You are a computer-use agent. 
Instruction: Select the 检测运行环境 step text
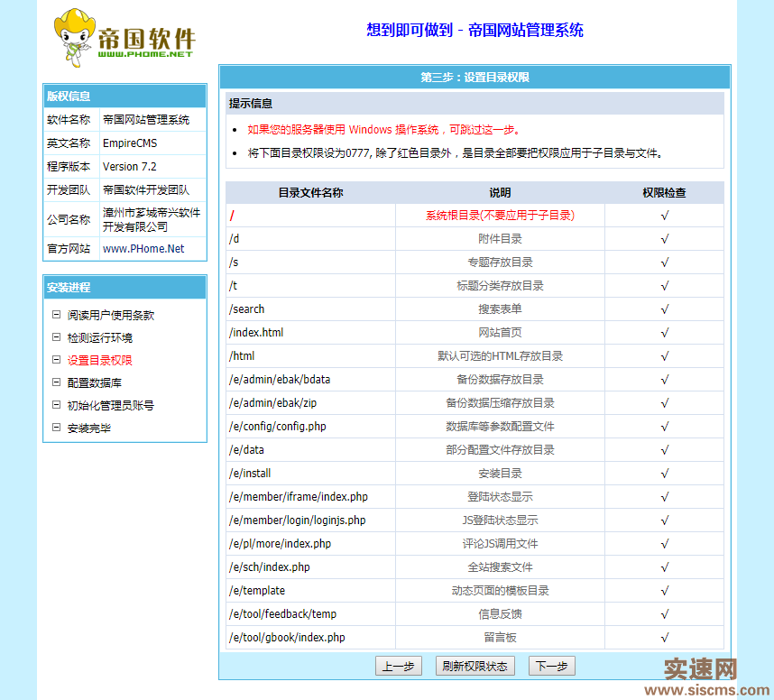100,337
